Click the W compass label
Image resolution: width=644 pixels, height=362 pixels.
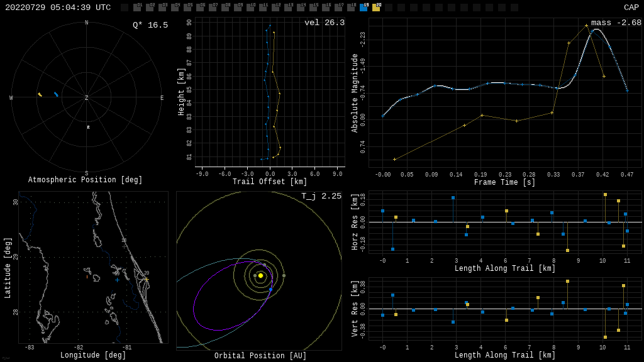pyautogui.click(x=11, y=97)
